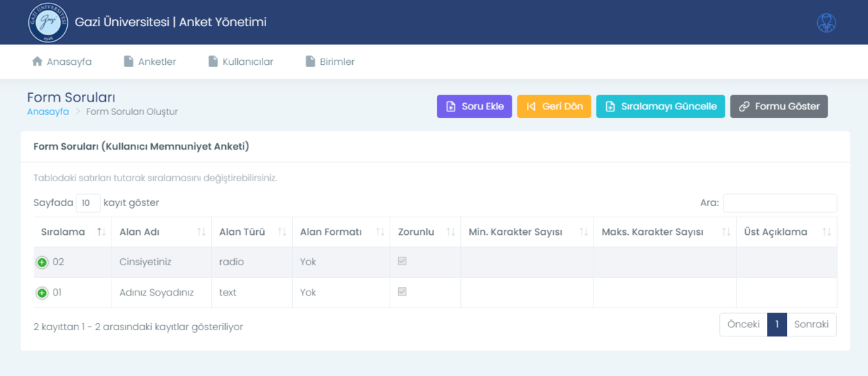Open Kullanıcılar menu item
This screenshot has height=376, width=868.
point(241,62)
